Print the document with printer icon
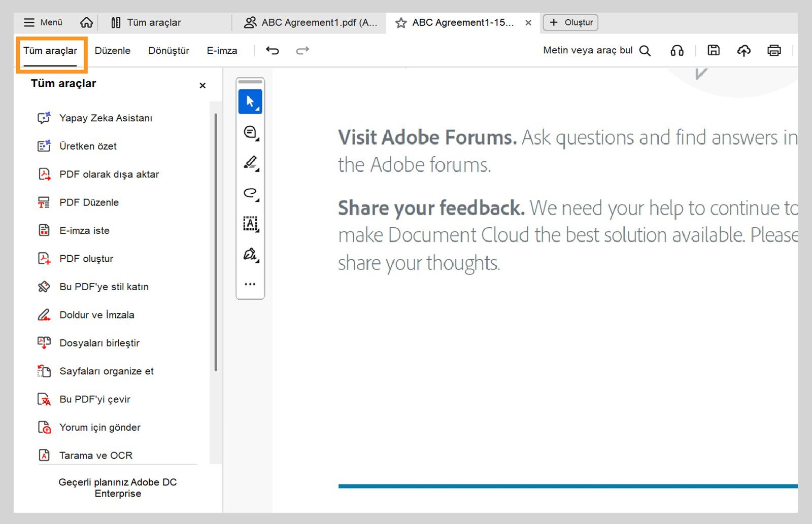This screenshot has width=812, height=524. [x=774, y=50]
